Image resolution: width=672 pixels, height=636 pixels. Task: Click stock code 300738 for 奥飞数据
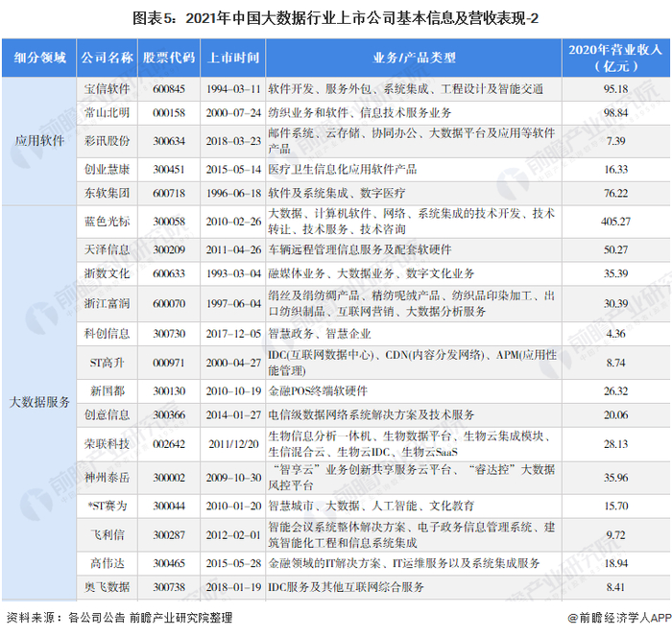click(x=169, y=587)
